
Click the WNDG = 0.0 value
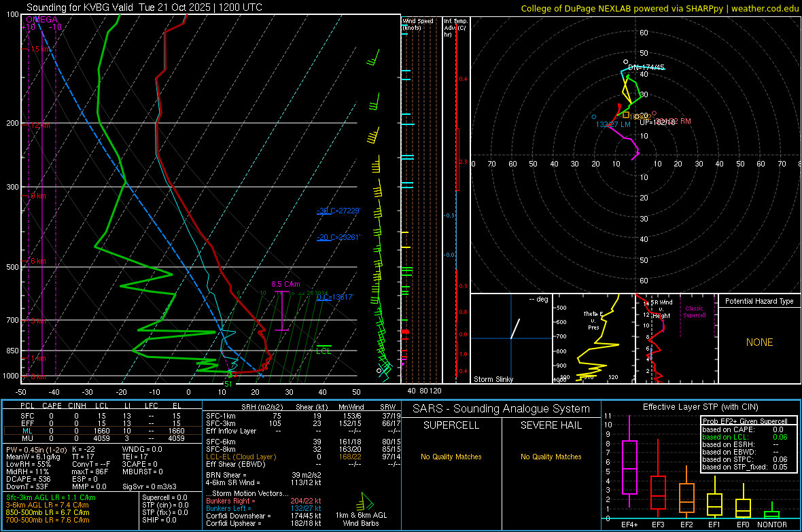[142, 449]
